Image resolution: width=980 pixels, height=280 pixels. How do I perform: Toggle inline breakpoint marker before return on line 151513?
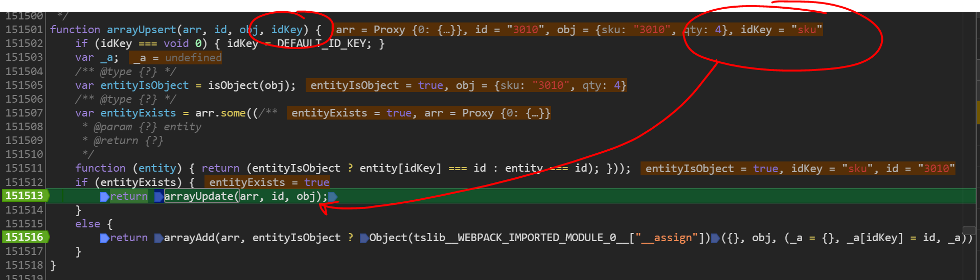coord(105,197)
